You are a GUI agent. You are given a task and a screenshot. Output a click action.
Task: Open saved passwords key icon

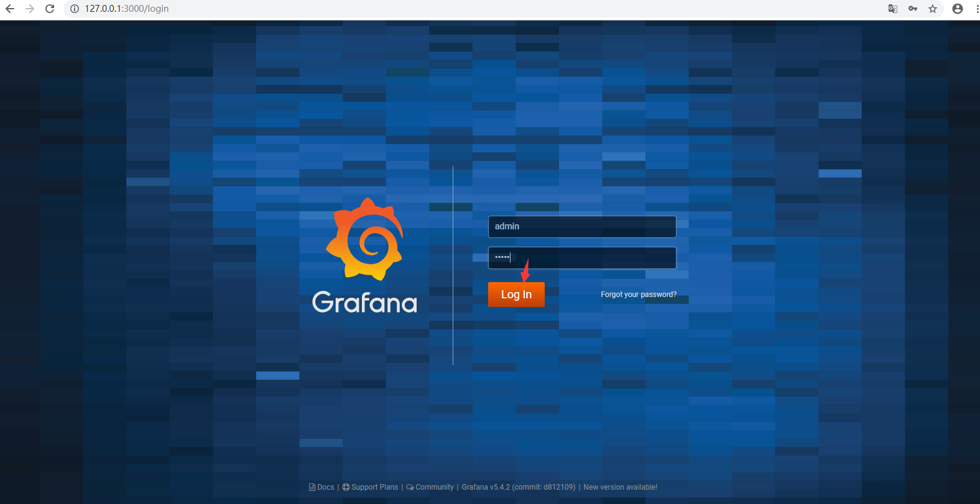(x=913, y=9)
